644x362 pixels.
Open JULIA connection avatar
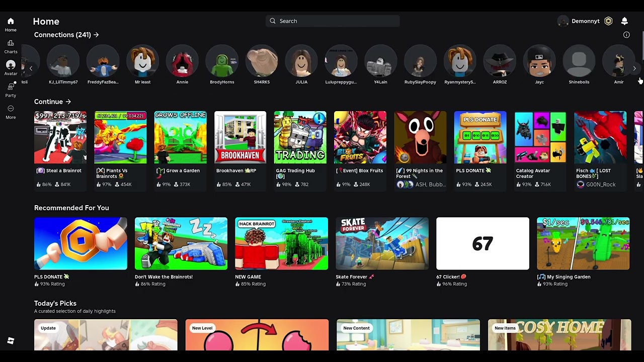[x=301, y=61]
